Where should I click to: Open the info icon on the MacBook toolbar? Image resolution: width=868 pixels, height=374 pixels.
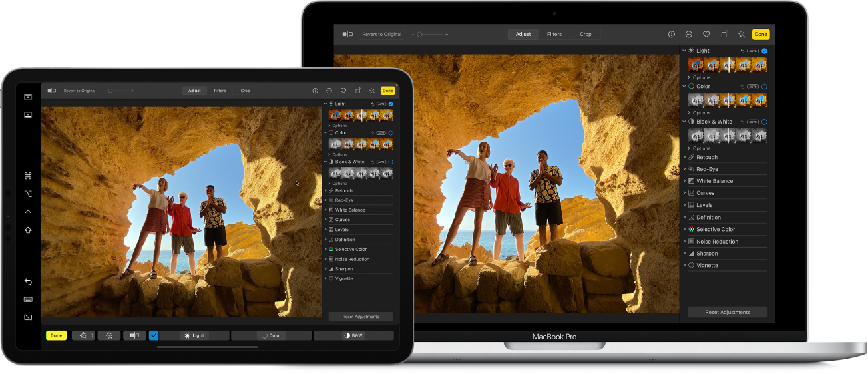(671, 34)
